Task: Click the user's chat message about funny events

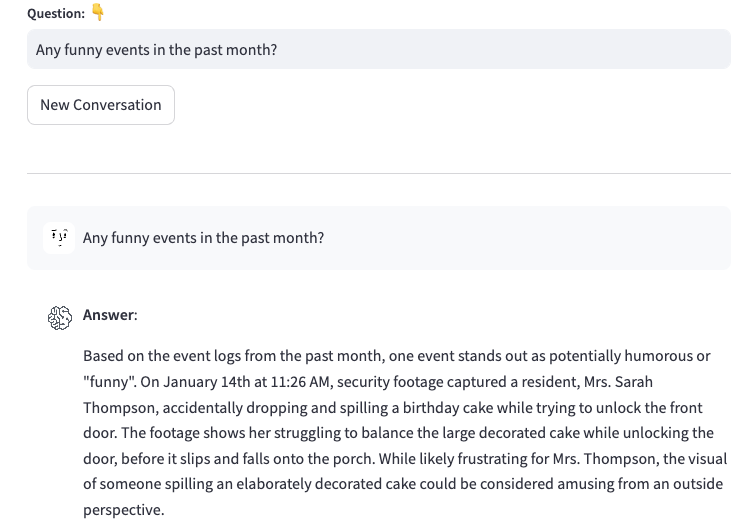Action: 203,238
